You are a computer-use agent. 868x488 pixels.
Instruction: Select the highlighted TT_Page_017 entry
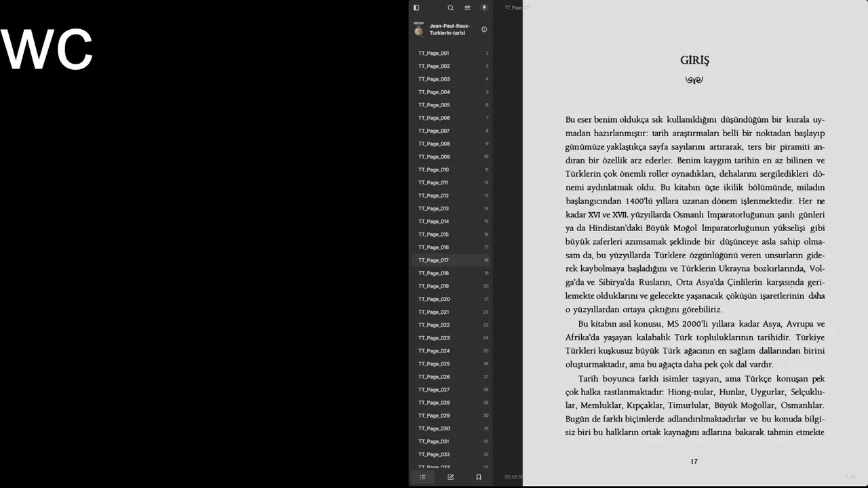tap(451, 260)
